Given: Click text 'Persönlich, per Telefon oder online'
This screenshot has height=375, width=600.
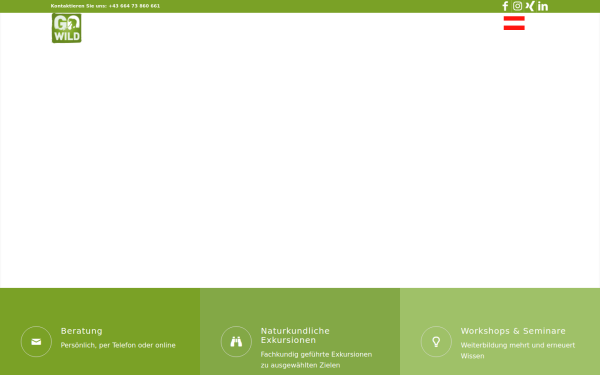Looking at the screenshot, I should [118, 345].
